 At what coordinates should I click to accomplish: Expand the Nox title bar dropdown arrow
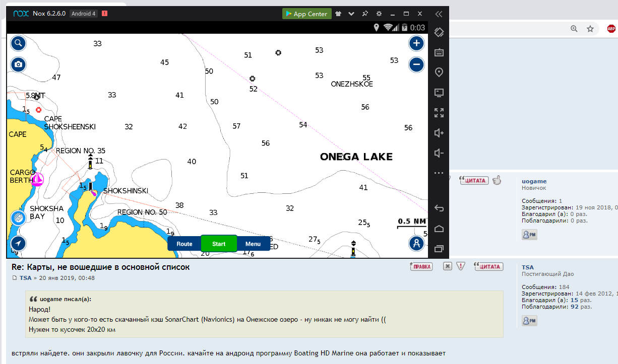point(351,14)
